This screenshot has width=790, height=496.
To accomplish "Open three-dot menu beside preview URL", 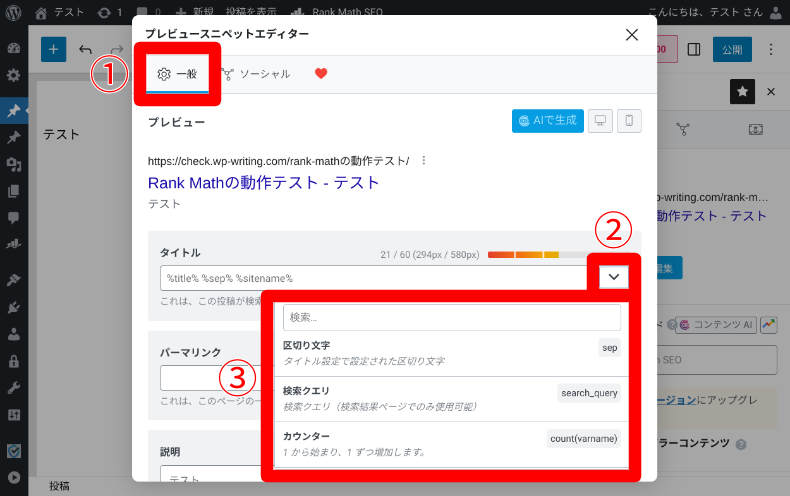I will pyautogui.click(x=424, y=160).
